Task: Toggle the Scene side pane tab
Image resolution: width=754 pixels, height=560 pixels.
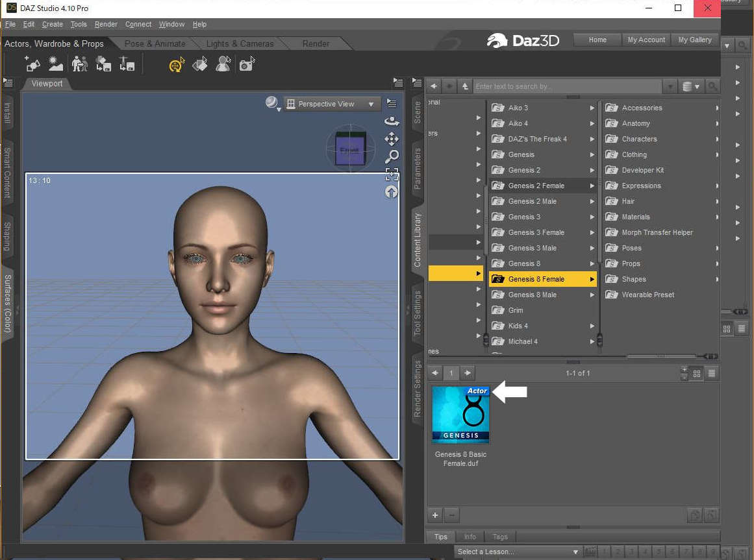Action: pos(417,112)
